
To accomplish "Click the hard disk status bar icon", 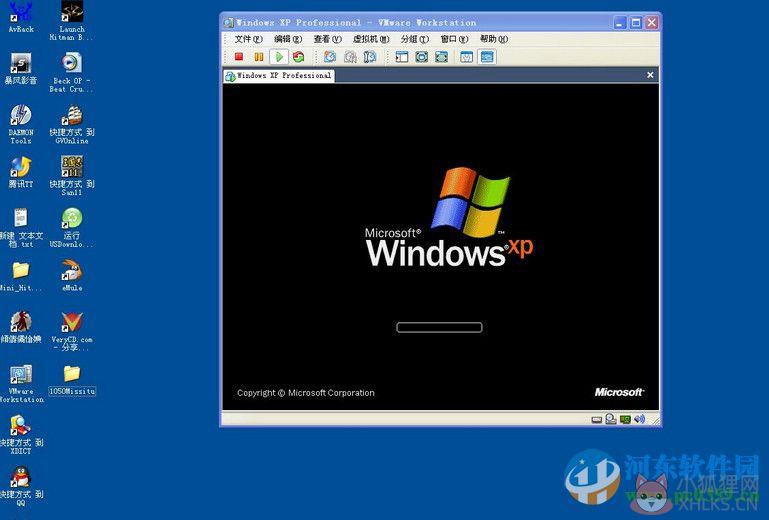I will click(x=596, y=419).
